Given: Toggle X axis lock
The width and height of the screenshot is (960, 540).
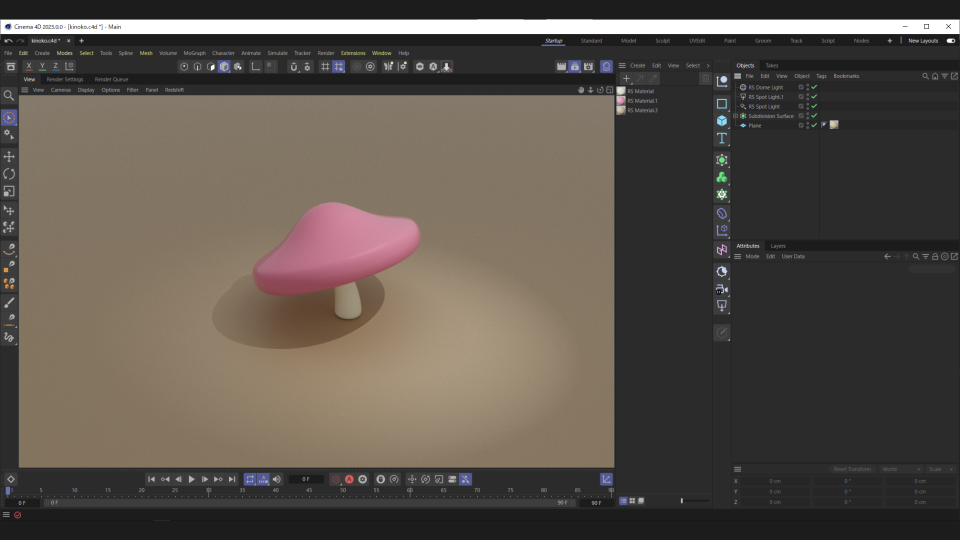Looking at the screenshot, I should coord(29,66).
